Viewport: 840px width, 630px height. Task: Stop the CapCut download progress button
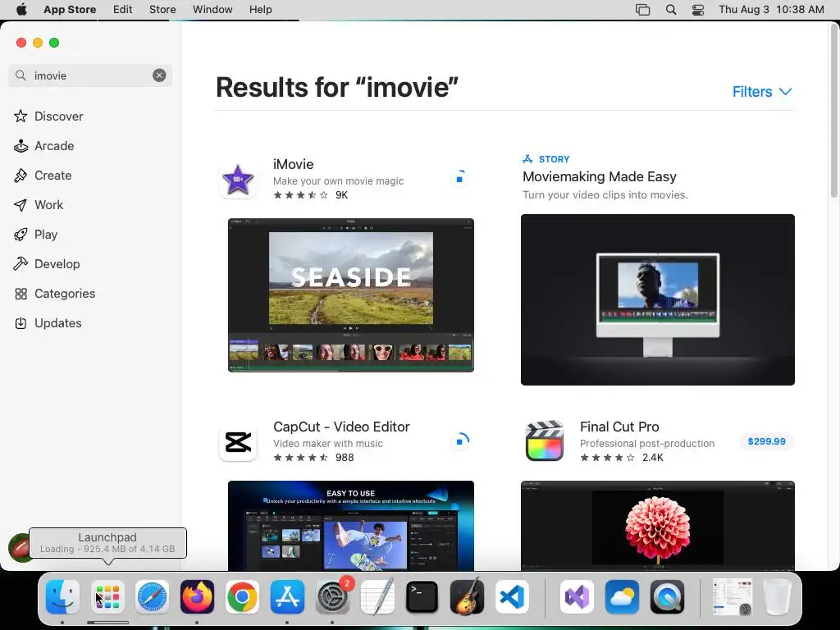(x=459, y=441)
